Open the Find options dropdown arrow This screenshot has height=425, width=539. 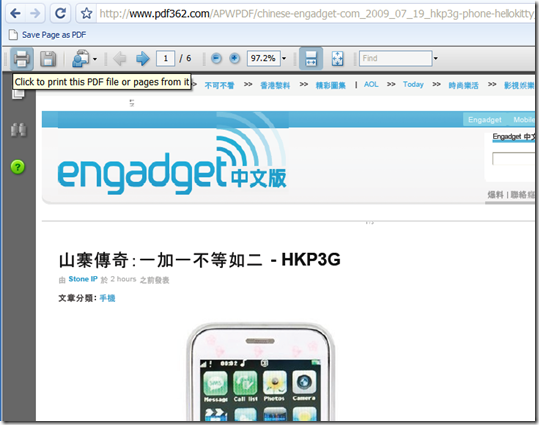tap(436, 58)
